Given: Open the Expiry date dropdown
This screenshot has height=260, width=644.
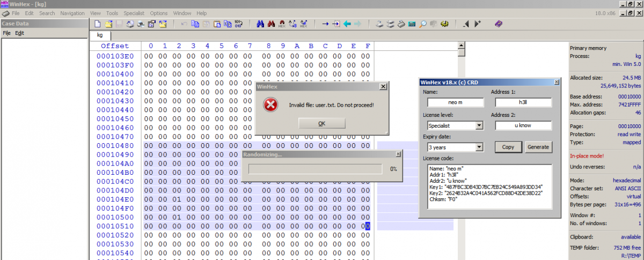Looking at the screenshot, I should pyautogui.click(x=479, y=147).
